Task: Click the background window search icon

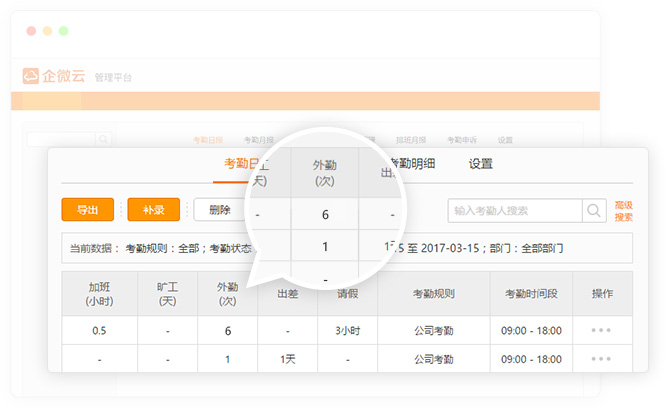Action: pyautogui.click(x=103, y=139)
